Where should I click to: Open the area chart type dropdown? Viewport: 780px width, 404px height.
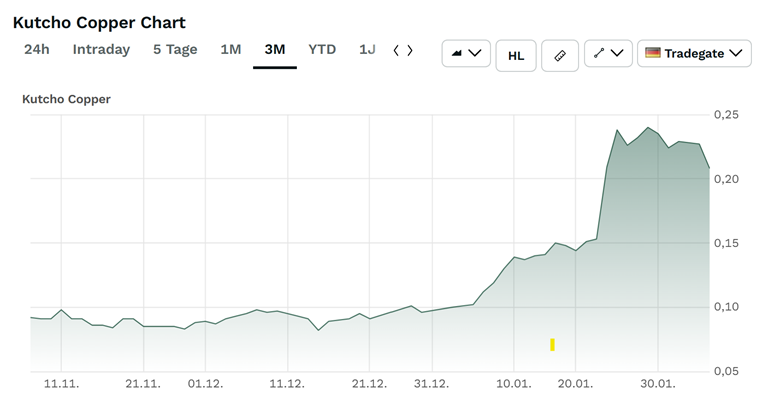pos(466,54)
